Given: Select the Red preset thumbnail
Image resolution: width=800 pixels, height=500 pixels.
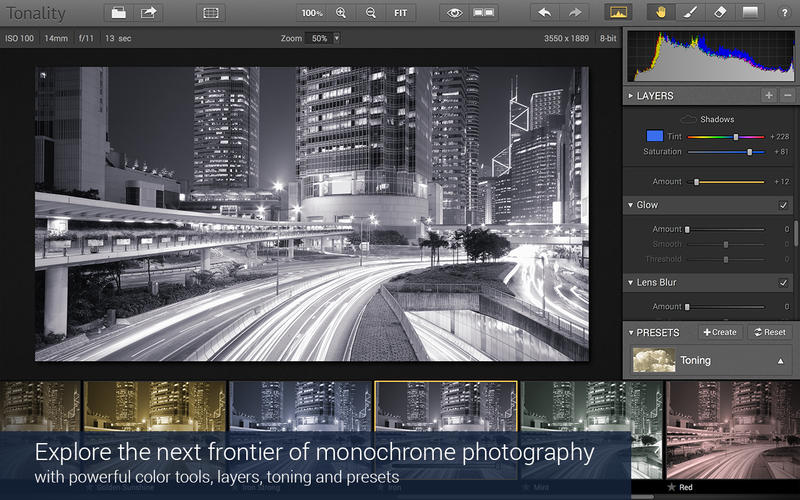Looking at the screenshot, I should 733,436.
